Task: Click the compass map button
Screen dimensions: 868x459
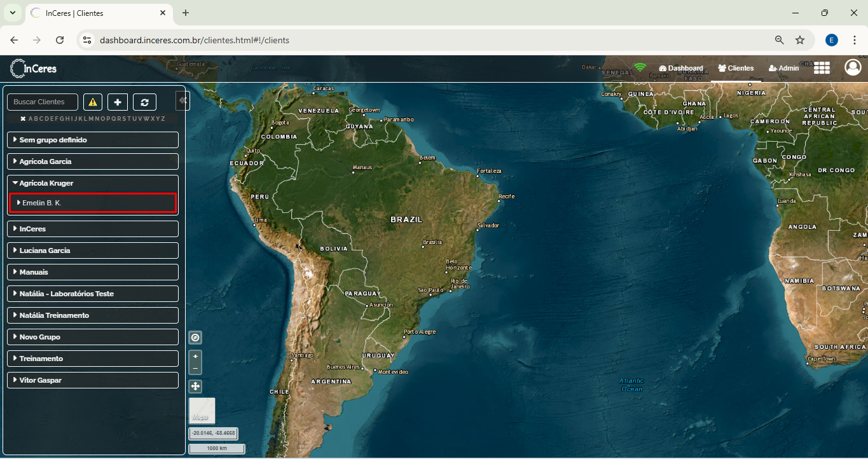Action: click(x=195, y=338)
